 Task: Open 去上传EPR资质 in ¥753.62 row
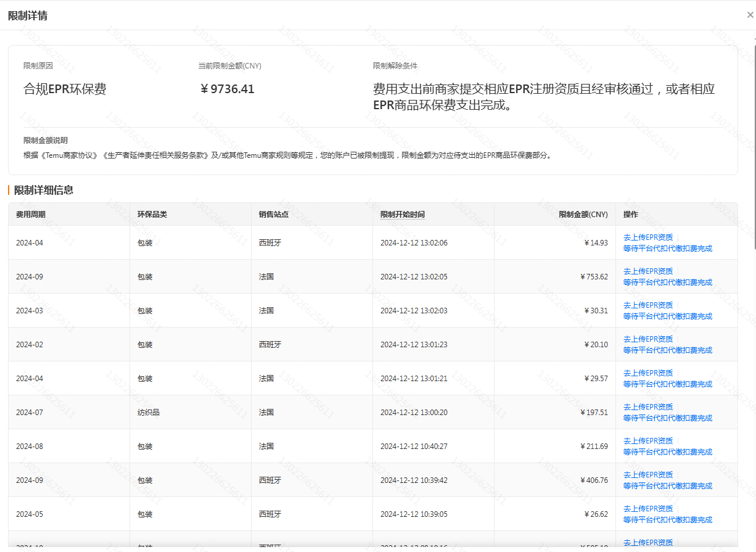pyautogui.click(x=648, y=271)
